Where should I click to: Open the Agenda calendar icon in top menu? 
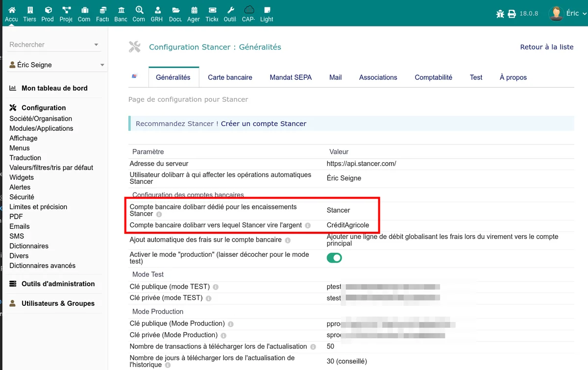point(194,10)
